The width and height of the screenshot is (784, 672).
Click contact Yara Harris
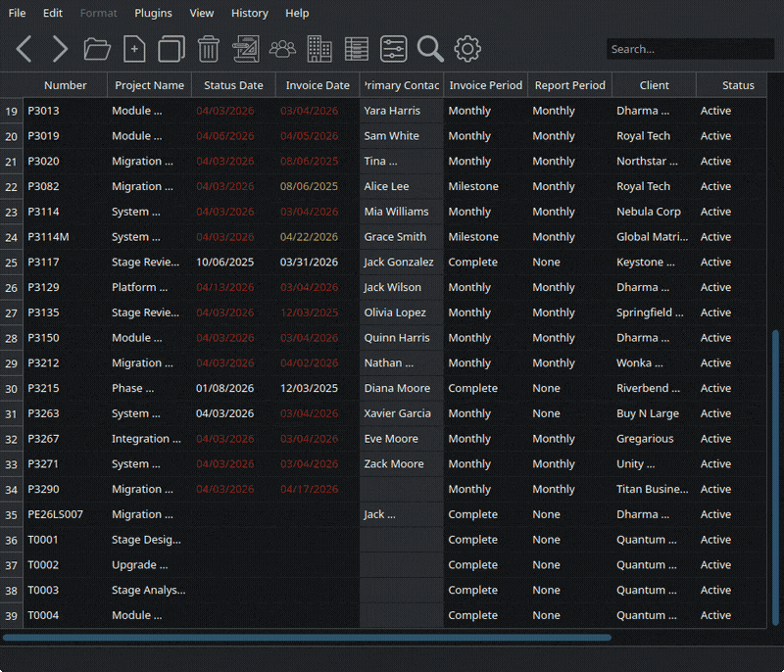(402, 111)
